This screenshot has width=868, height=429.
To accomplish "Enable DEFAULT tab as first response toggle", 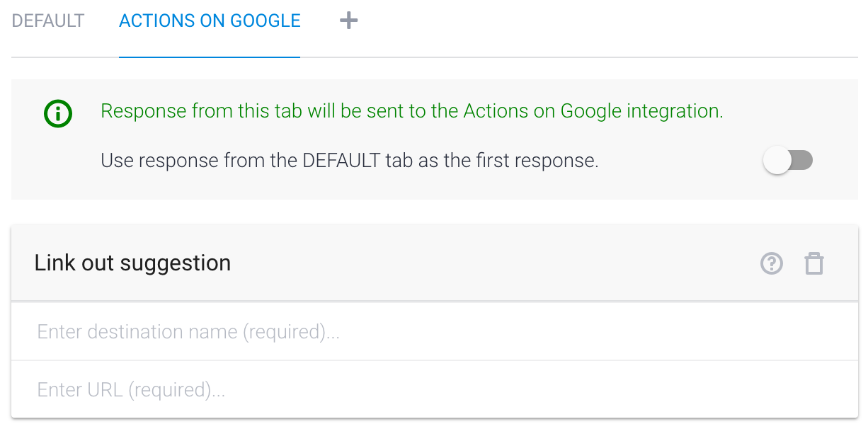I will [x=788, y=161].
